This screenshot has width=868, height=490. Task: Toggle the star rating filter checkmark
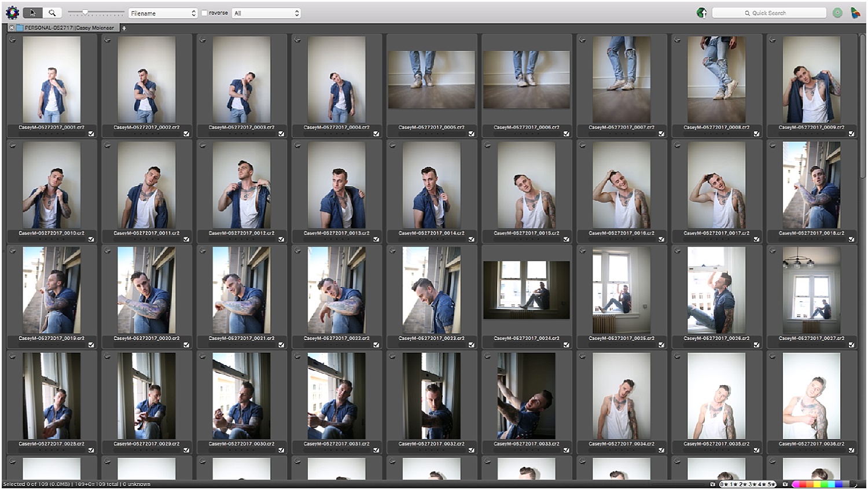[713, 484]
